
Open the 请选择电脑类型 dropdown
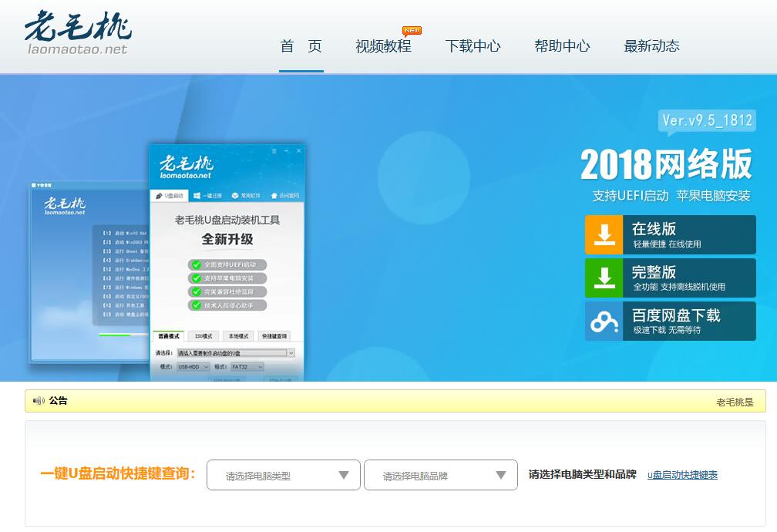tap(284, 475)
